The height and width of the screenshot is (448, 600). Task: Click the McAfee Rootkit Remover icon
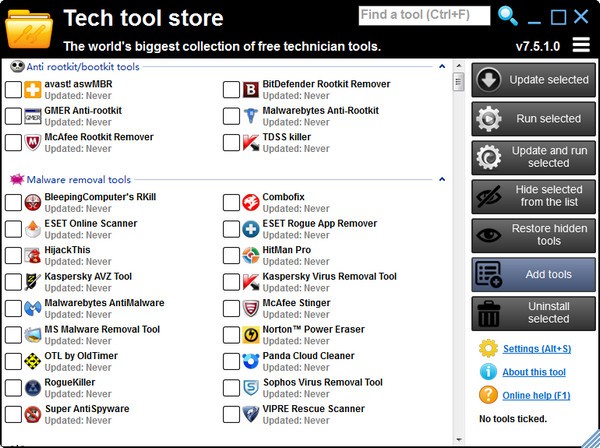pos(33,143)
